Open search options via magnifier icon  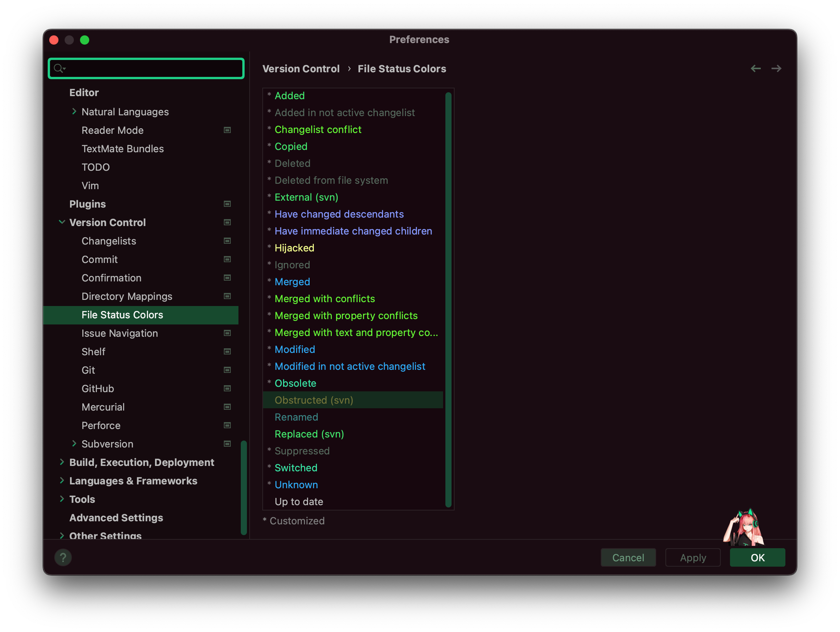60,68
